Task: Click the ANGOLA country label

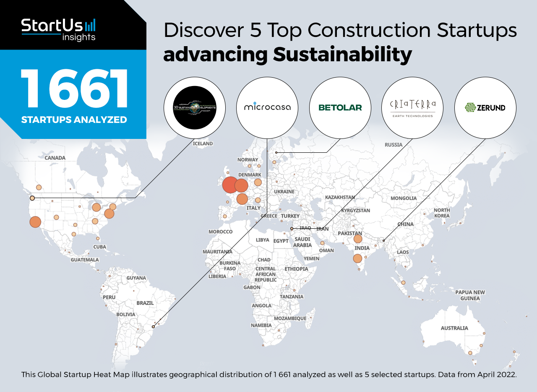Action: [261, 306]
